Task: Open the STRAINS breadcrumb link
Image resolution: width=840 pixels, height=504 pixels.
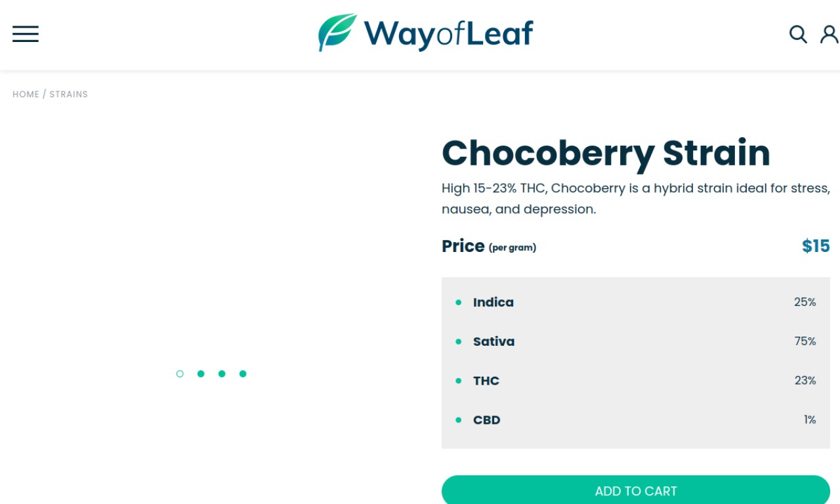Action: [x=69, y=94]
